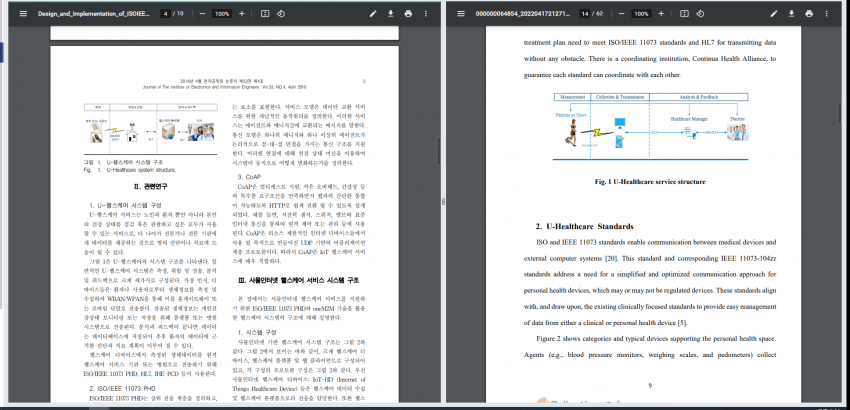850x410 pixels.
Task: Rotate the left PDF document
Action: point(281,14)
